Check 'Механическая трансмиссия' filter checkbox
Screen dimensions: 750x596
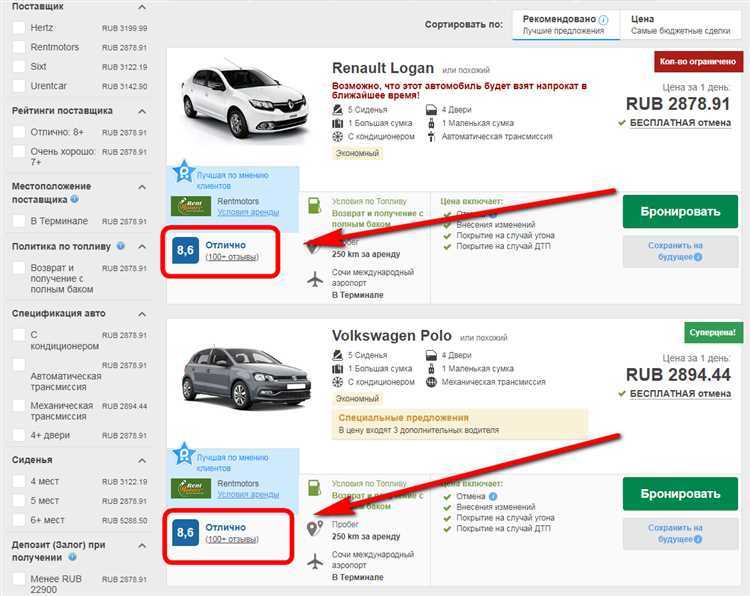19,406
